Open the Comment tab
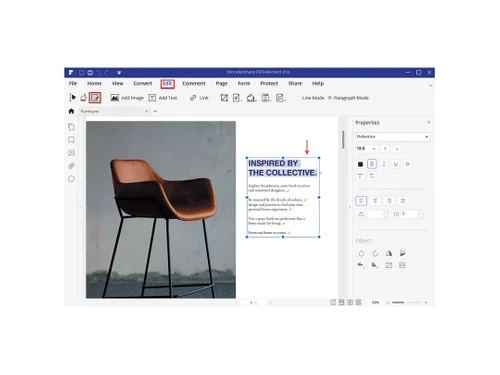Image resolution: width=500 pixels, height=375 pixels. coord(194,83)
